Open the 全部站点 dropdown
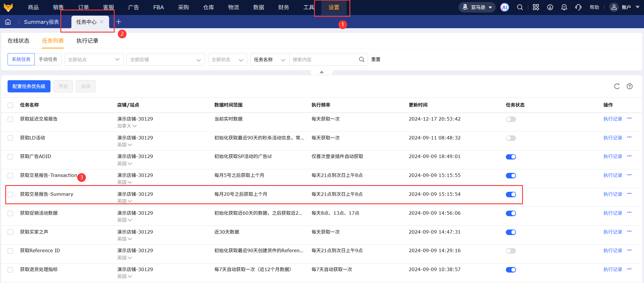This screenshot has width=644, height=283. [94, 59]
